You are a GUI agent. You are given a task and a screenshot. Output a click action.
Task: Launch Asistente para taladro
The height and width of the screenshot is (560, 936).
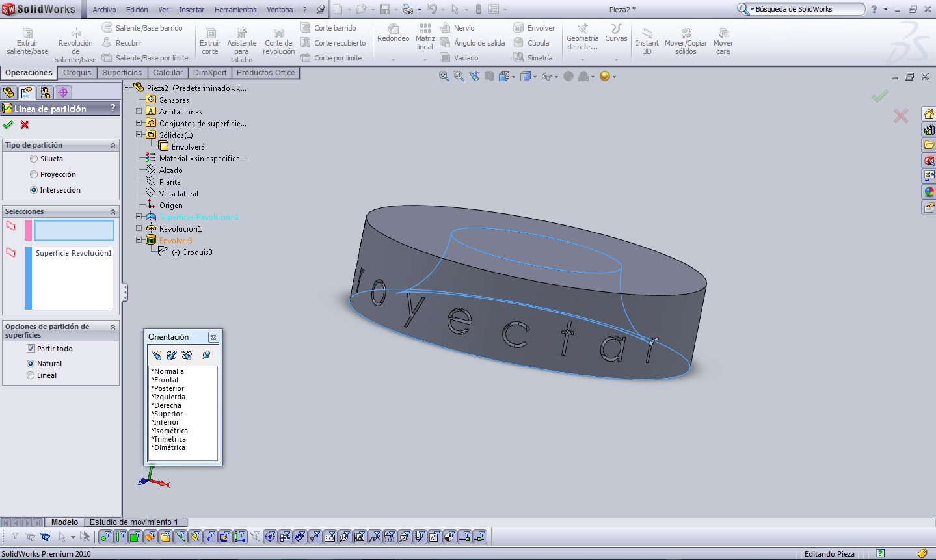[241, 46]
